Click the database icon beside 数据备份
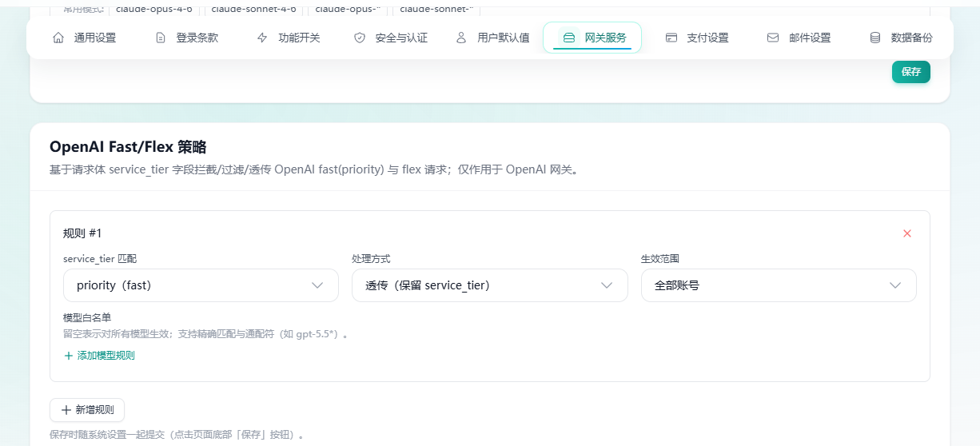980x446 pixels. [875, 38]
